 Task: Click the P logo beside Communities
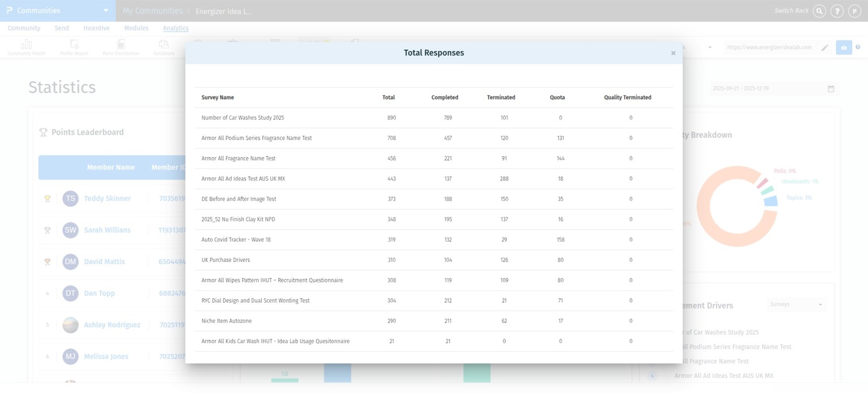[9, 10]
